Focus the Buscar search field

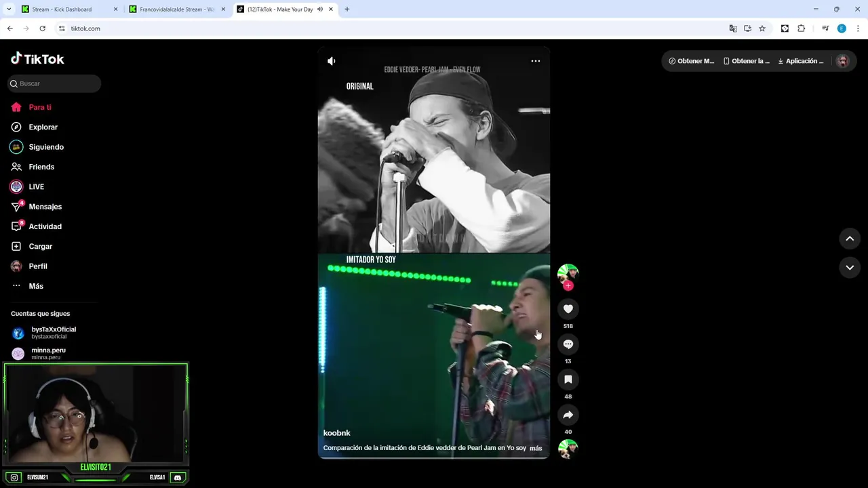pyautogui.click(x=54, y=83)
